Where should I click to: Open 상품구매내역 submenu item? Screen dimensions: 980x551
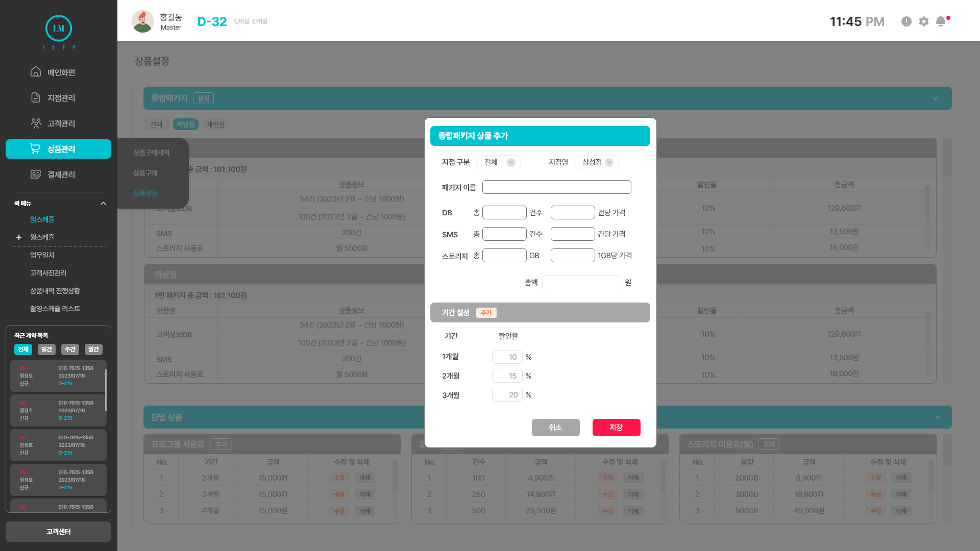(151, 153)
